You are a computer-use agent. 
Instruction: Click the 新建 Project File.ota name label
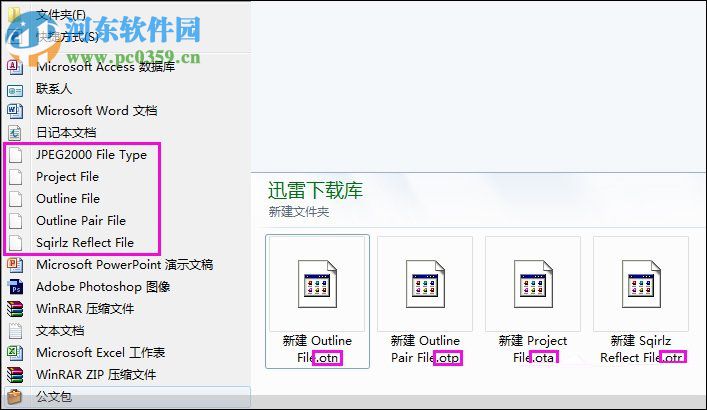point(533,349)
